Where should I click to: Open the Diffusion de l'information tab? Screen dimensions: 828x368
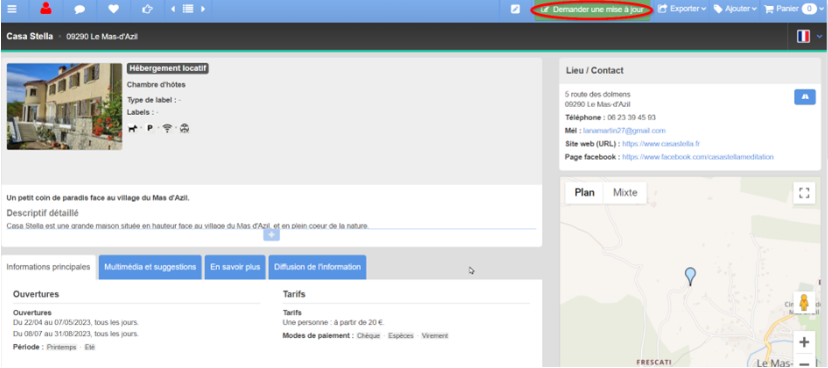point(317,267)
